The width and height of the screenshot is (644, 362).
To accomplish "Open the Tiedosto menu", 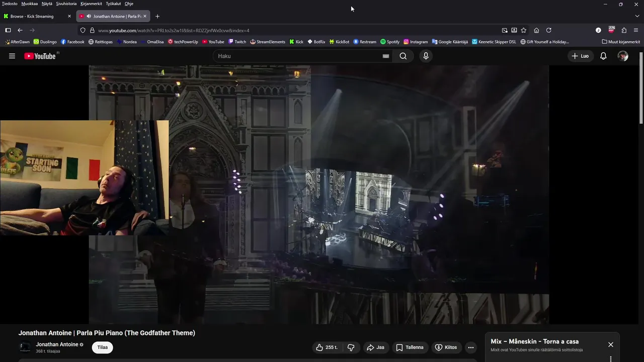I will [10, 4].
